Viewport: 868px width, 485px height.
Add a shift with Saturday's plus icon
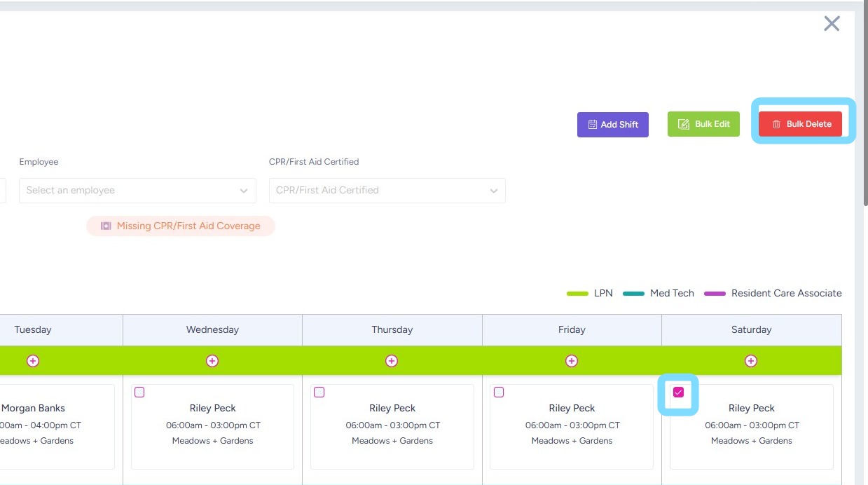(x=751, y=361)
